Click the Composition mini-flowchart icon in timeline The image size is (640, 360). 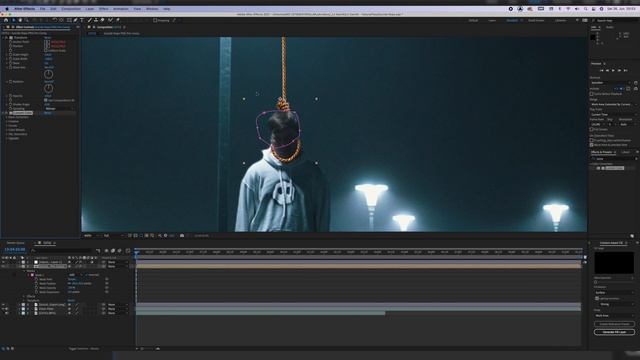[98, 250]
